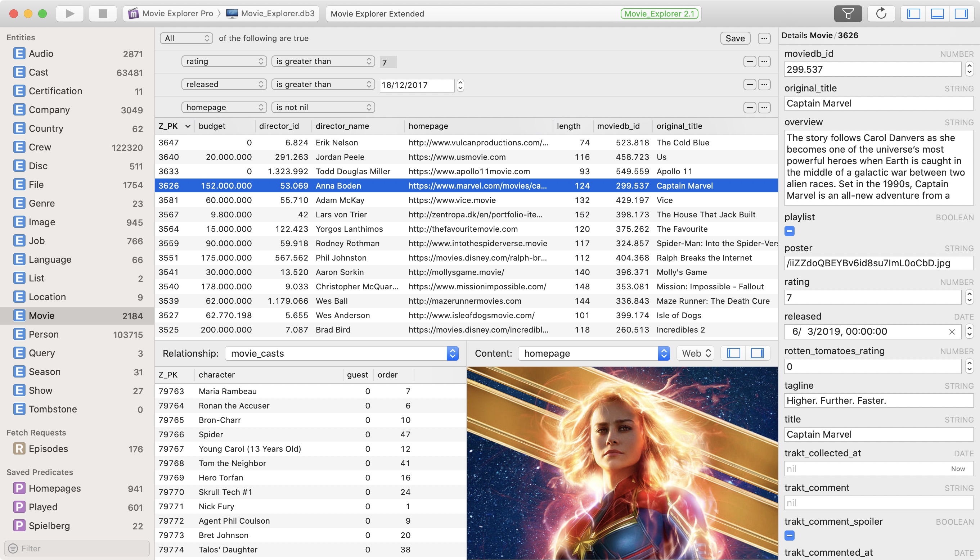Click the released date clear button
This screenshot has width=980, height=560.
point(952,331)
